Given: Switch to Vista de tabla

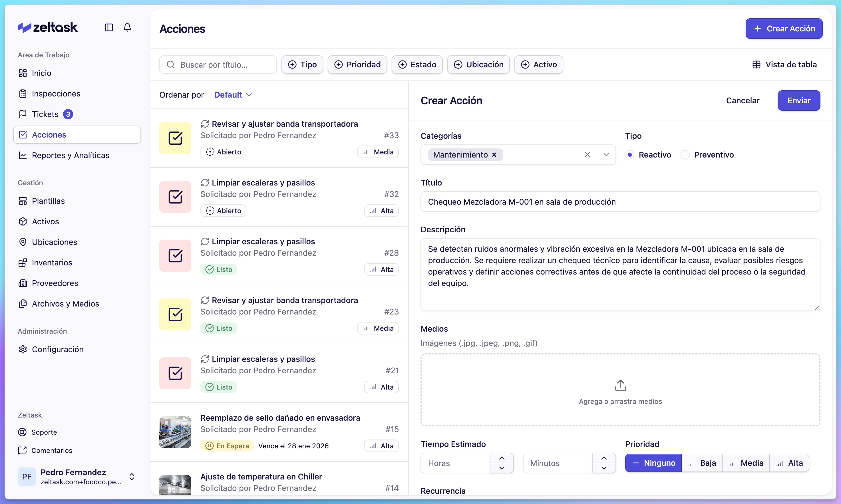Looking at the screenshot, I should tap(785, 64).
